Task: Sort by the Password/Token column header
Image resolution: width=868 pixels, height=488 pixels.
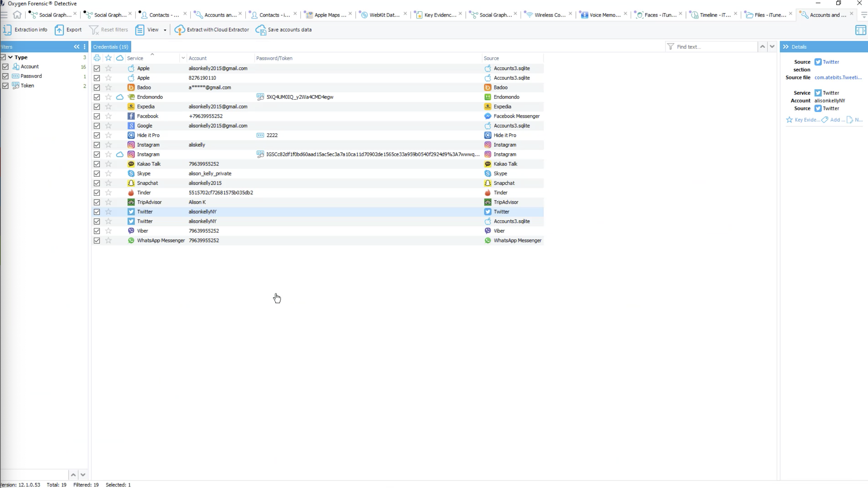Action: click(274, 58)
